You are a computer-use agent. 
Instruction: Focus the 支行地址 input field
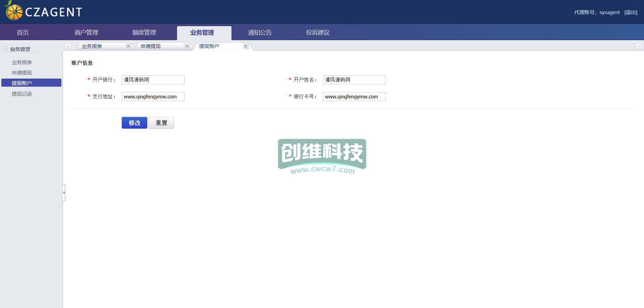tap(153, 97)
